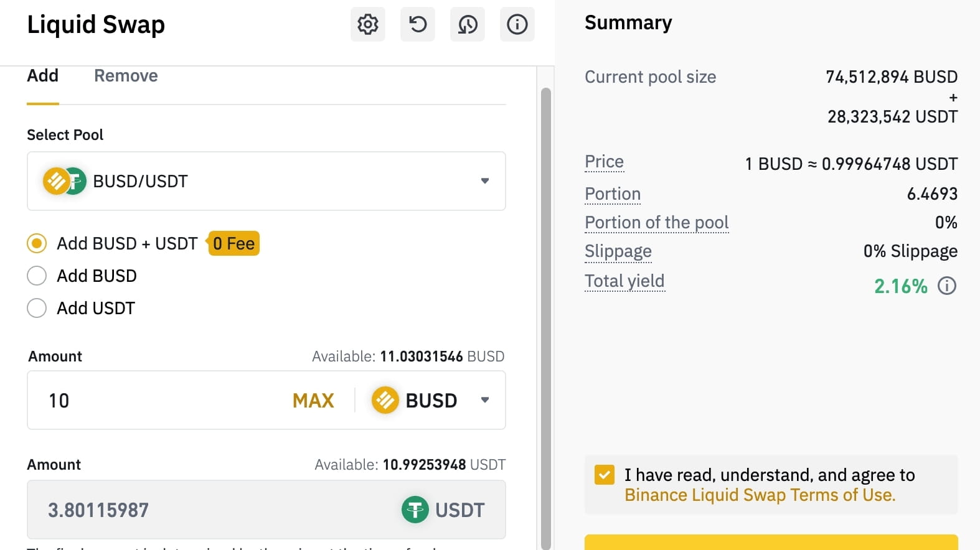Switch to the Add tab
The image size is (980, 550).
coord(42,76)
